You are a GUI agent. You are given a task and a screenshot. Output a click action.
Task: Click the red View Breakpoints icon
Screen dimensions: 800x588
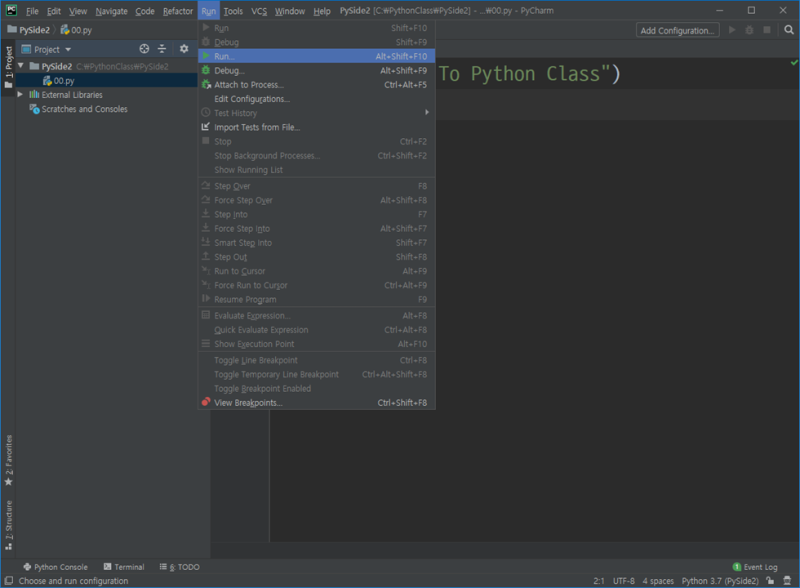tap(206, 403)
